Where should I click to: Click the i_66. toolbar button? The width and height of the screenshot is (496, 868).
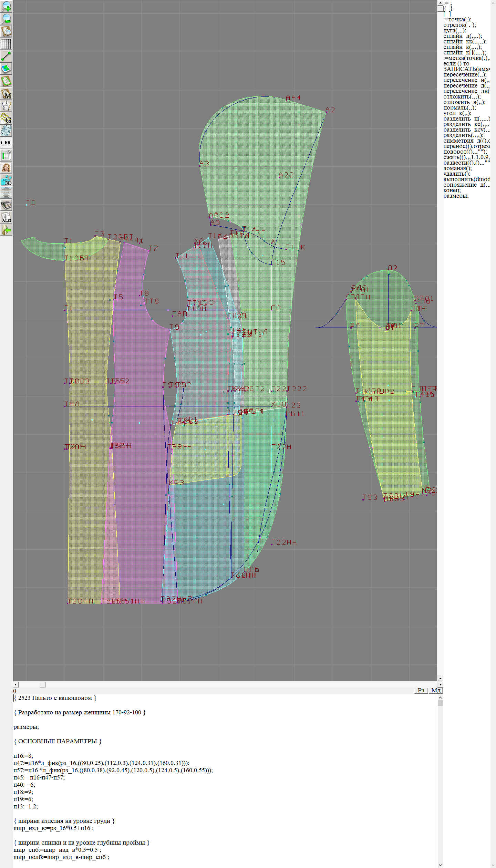pos(6,143)
